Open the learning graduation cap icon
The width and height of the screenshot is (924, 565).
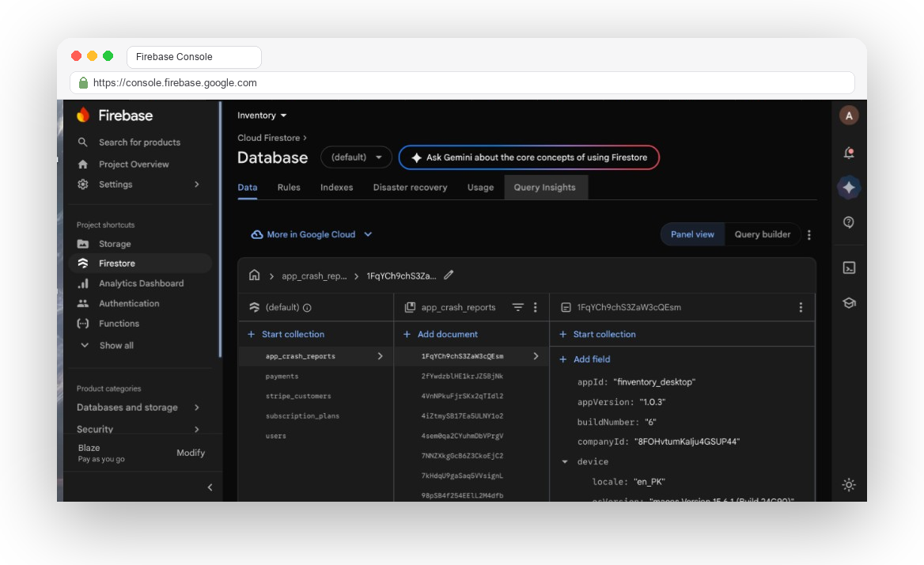point(849,303)
